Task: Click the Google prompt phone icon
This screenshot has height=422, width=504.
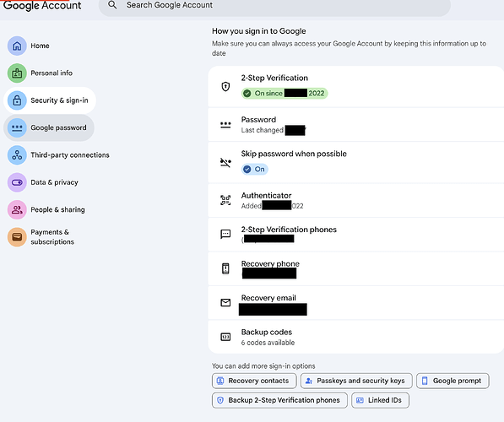Action: click(x=425, y=381)
